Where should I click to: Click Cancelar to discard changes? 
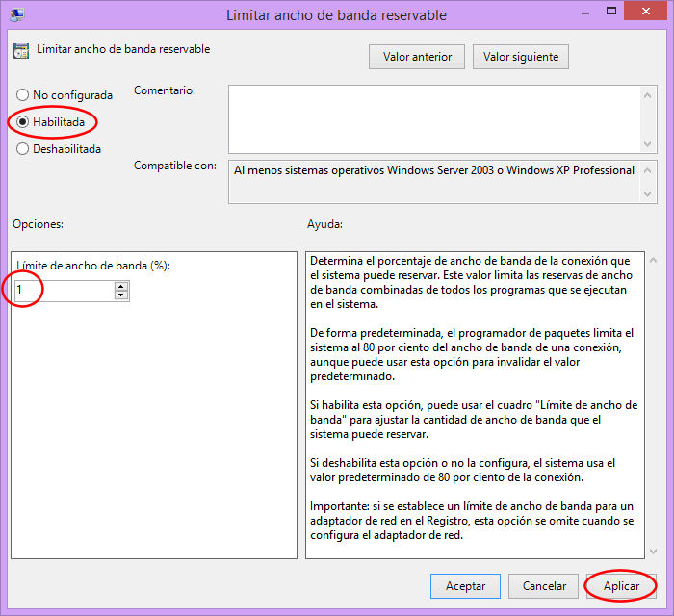click(x=544, y=585)
